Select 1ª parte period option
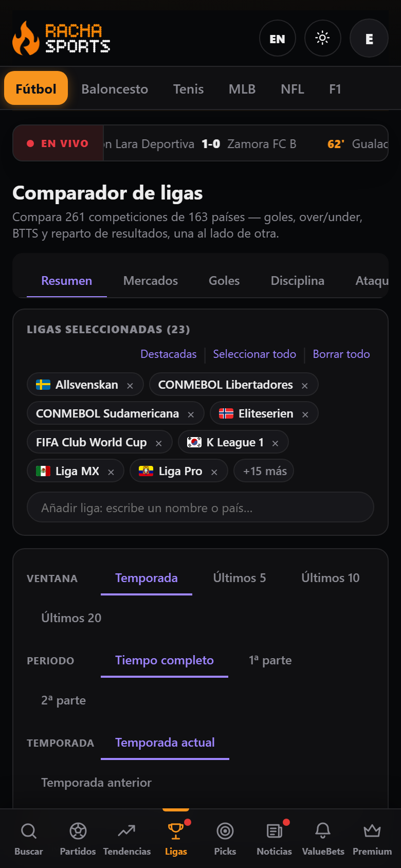Image resolution: width=401 pixels, height=868 pixels. coord(270,660)
